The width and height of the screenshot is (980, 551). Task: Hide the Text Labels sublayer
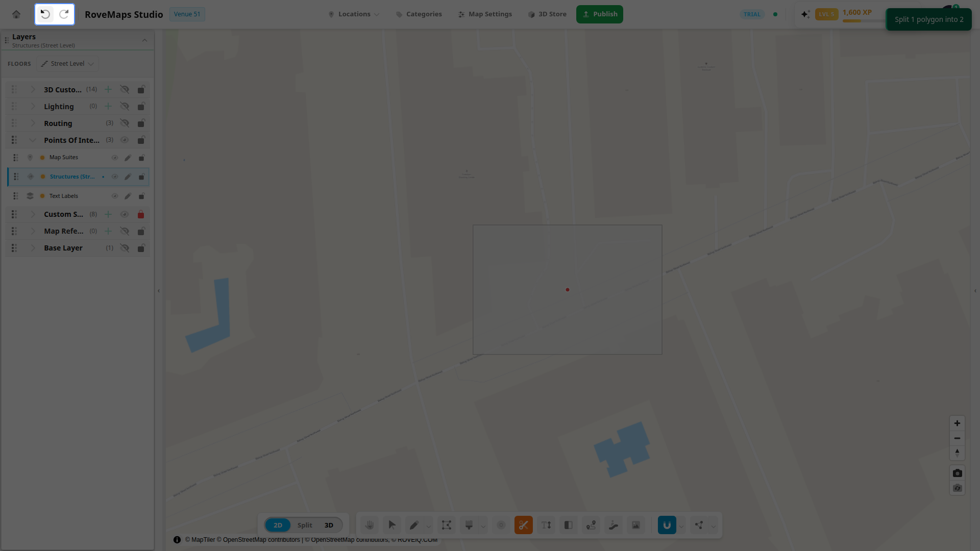coord(115,196)
